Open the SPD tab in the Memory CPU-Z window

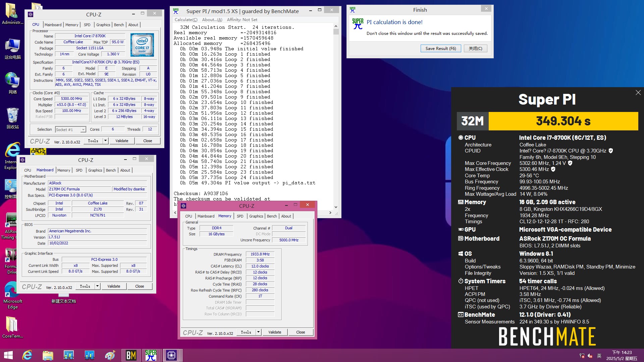tap(240, 216)
